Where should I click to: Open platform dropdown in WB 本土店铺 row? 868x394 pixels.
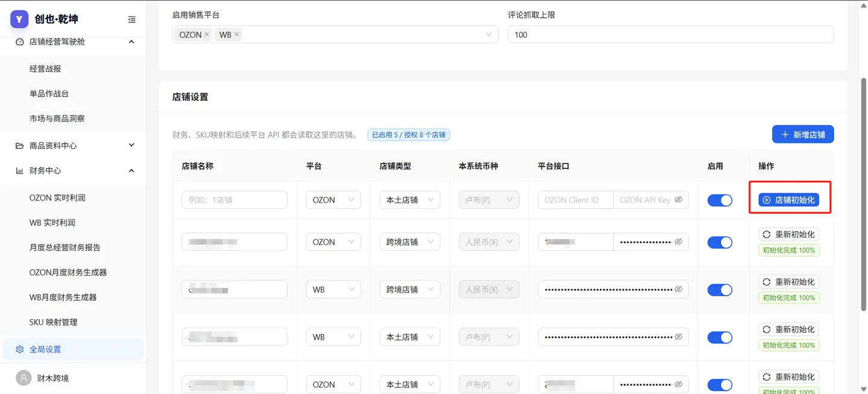coord(333,337)
